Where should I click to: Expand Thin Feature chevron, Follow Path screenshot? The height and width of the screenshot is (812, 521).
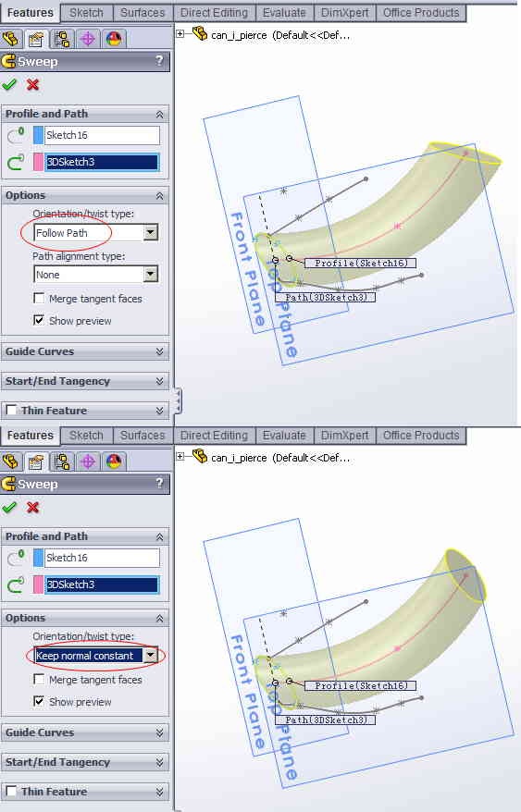pos(160,411)
